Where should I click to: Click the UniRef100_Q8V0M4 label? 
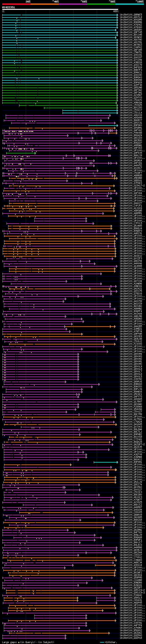pos(131,354)
